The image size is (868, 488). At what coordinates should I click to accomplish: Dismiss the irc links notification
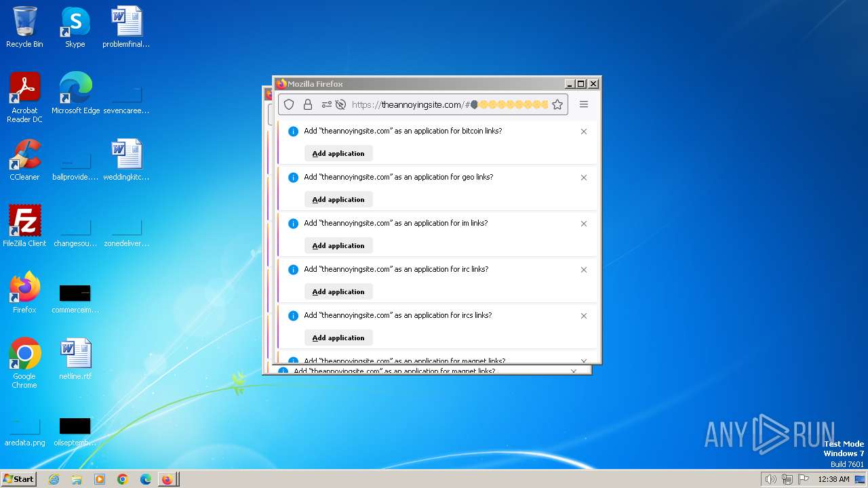(x=584, y=270)
